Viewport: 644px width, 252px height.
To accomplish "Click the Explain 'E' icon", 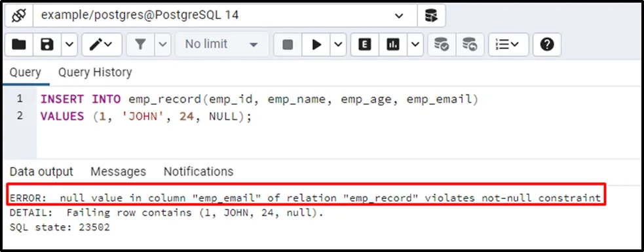I will click(x=364, y=45).
